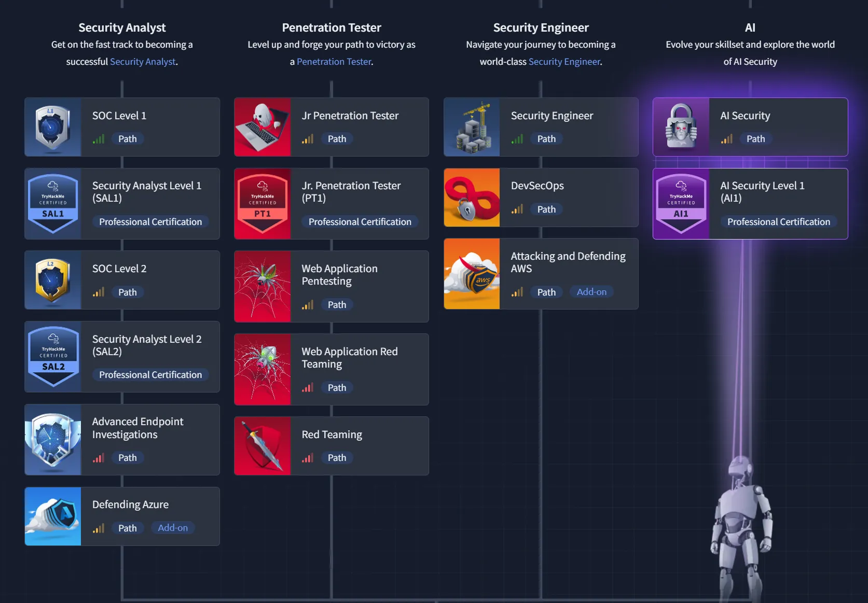Click the Add-on tag on Attacking and Defending AWS

(591, 292)
